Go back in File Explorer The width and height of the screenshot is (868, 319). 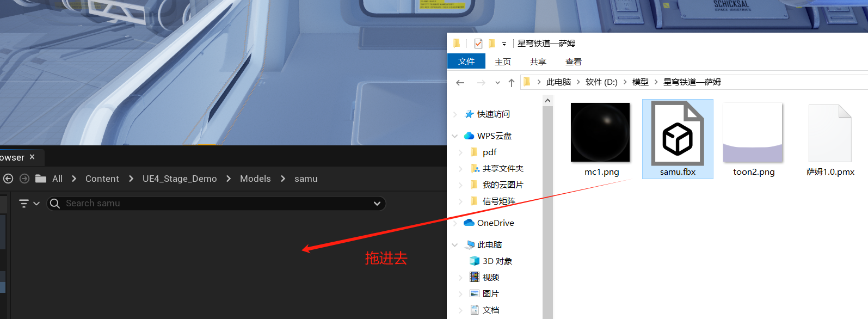pos(460,83)
